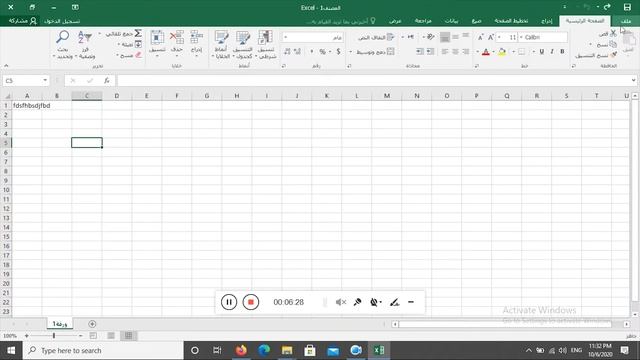
Task: Open the Font group dialog launcher
Action: (476, 66)
